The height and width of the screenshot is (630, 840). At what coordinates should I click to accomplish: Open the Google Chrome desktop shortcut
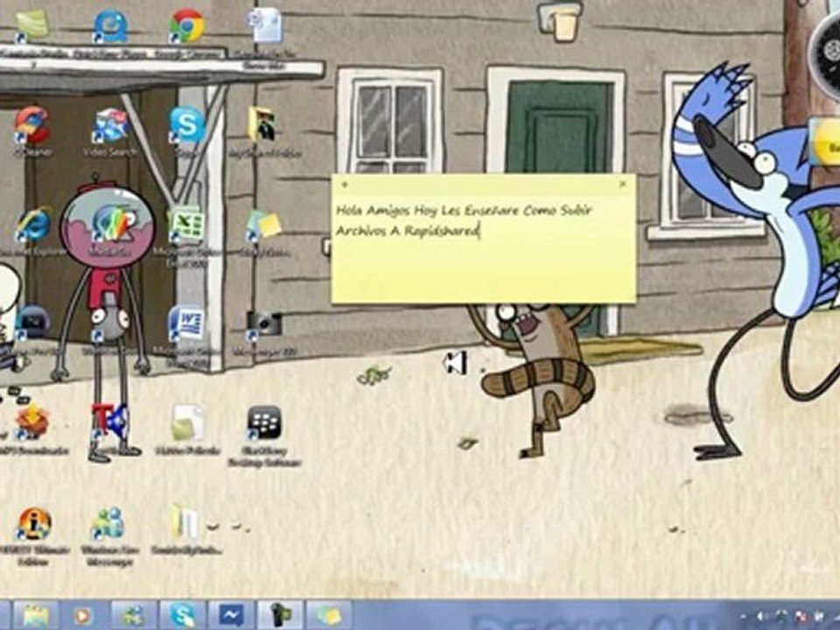187,27
